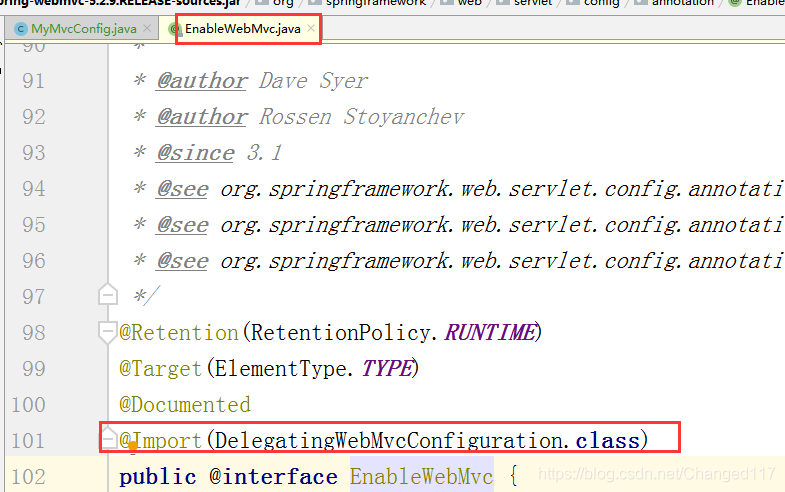Click the @see tag on line 94
Viewport: 785px width, 492px height.
point(182,189)
